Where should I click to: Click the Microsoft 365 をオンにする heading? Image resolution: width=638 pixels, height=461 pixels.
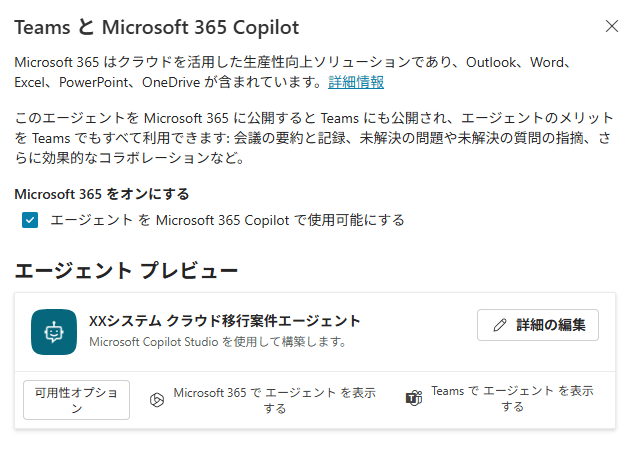tap(102, 194)
